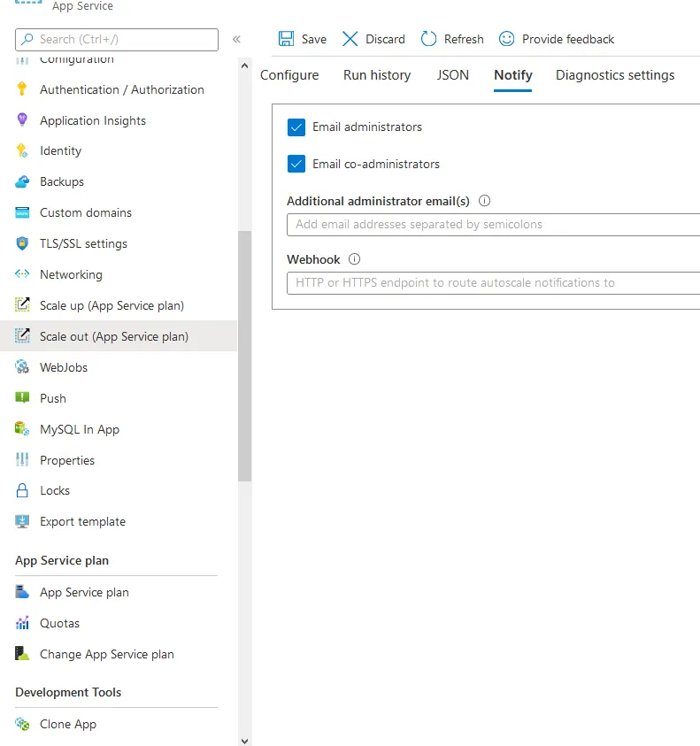The width and height of the screenshot is (700, 746).
Task: Click the Scale up icon
Action: tap(22, 305)
